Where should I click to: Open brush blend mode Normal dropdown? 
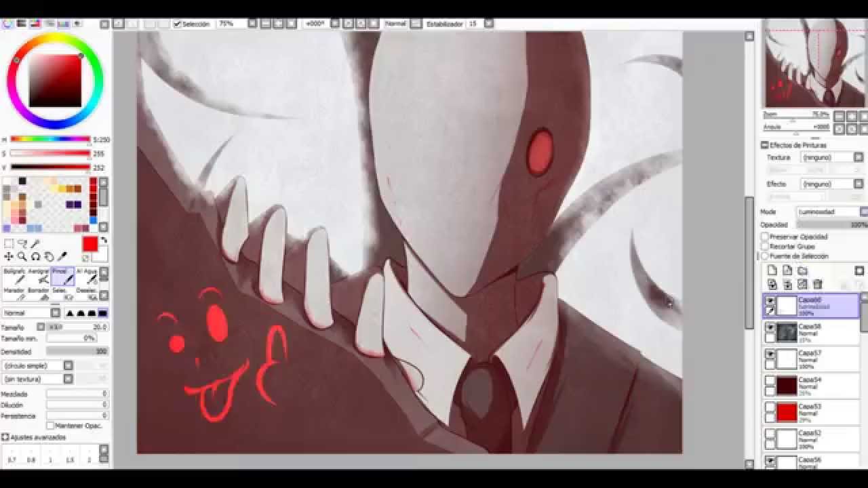coord(32,313)
